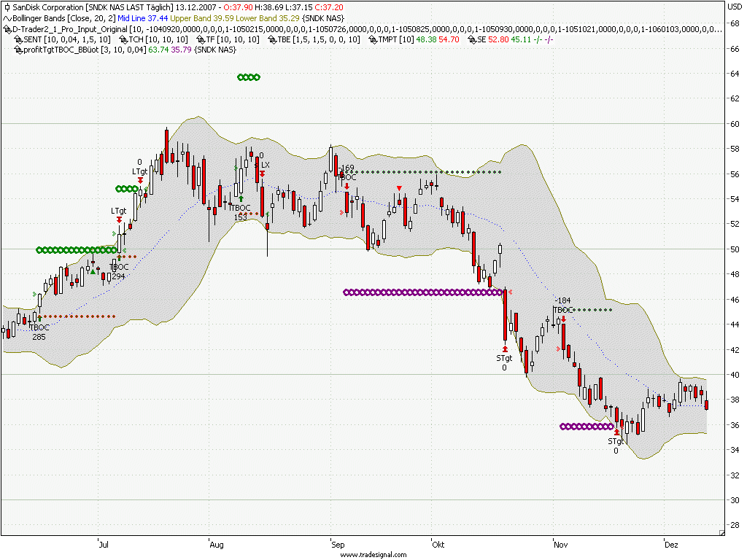Select the Bollinger Bands [Close, 20, 2] label
The width and height of the screenshot is (747, 560).
click(x=64, y=18)
